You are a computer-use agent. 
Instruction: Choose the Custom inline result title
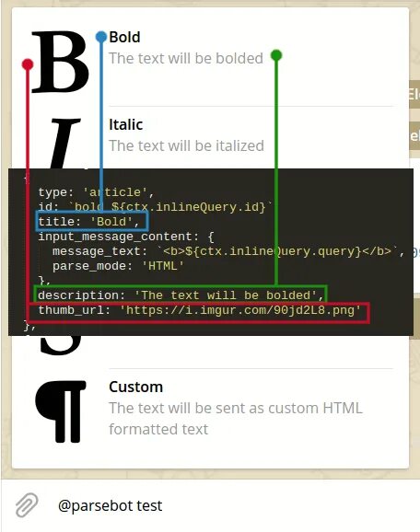point(135,387)
